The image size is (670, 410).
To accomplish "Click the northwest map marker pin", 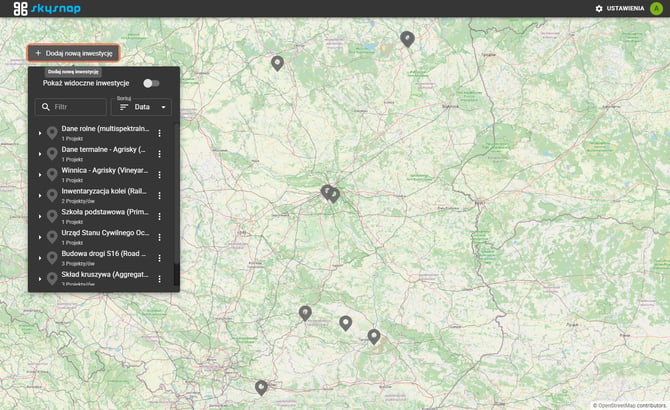I will point(277,63).
